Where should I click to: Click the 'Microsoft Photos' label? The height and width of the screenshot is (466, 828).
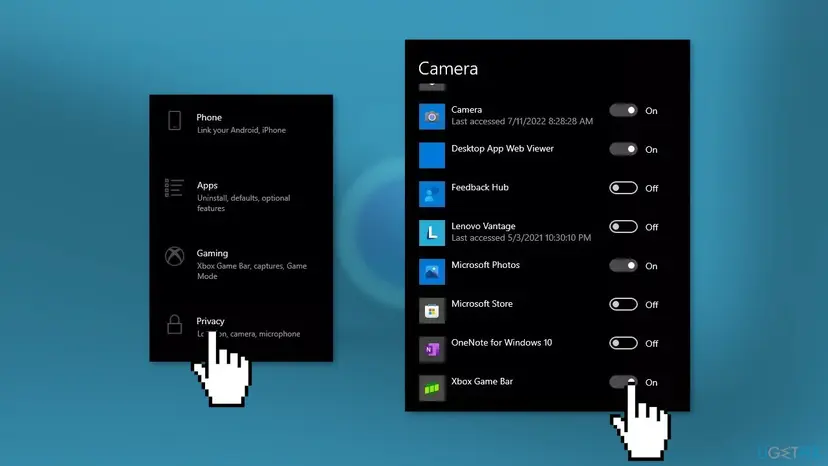[x=485, y=265]
